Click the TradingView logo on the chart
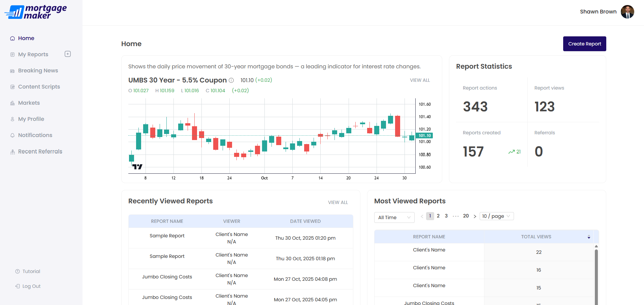The height and width of the screenshot is (305, 644). point(137,167)
